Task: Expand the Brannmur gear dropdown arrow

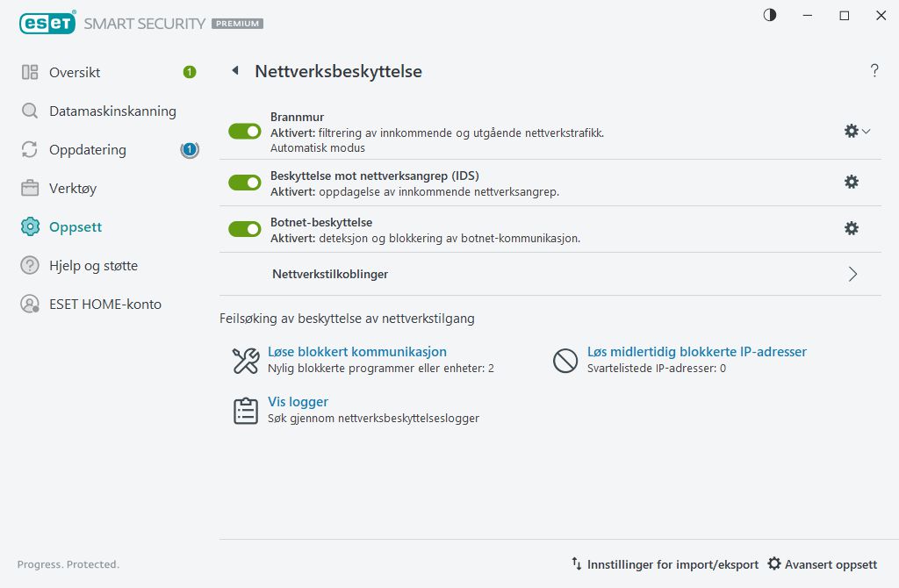Action: click(866, 133)
